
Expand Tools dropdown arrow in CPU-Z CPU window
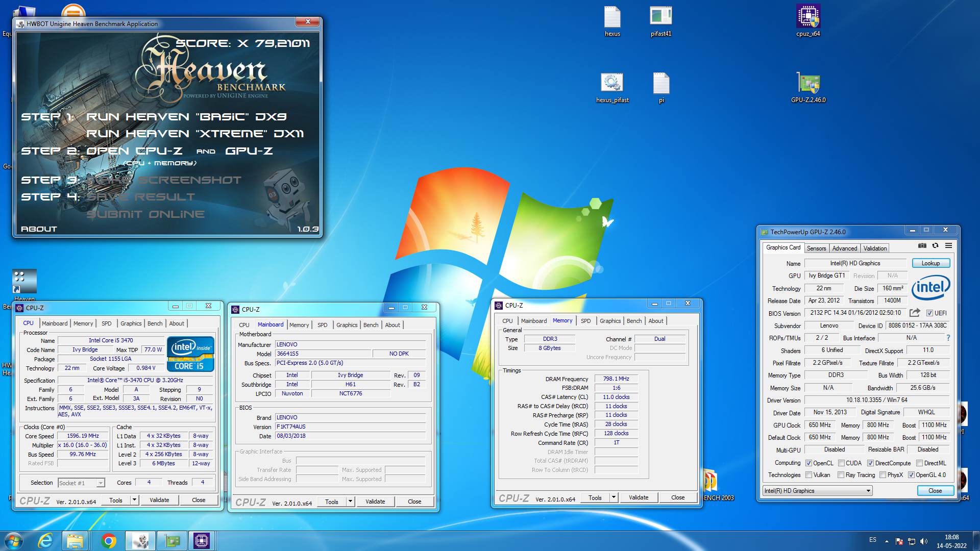tap(134, 500)
